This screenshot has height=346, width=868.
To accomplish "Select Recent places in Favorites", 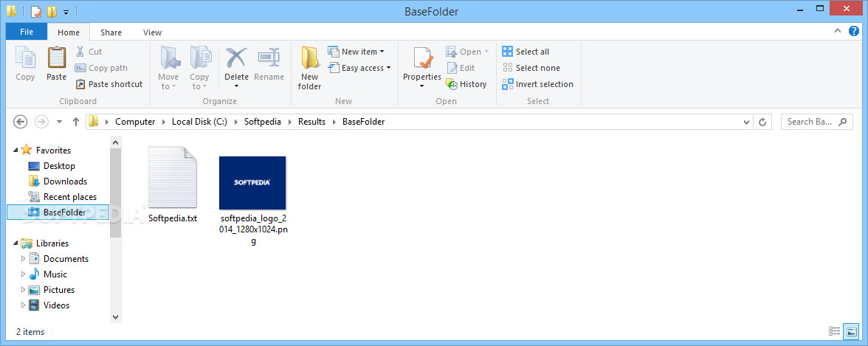I will tap(70, 196).
